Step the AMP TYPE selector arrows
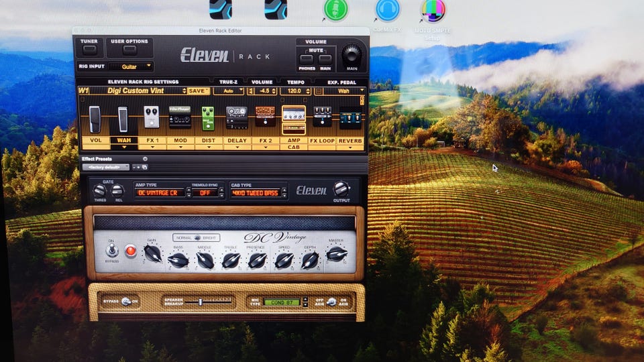Image resolution: width=644 pixels, height=362 pixels. [189, 192]
